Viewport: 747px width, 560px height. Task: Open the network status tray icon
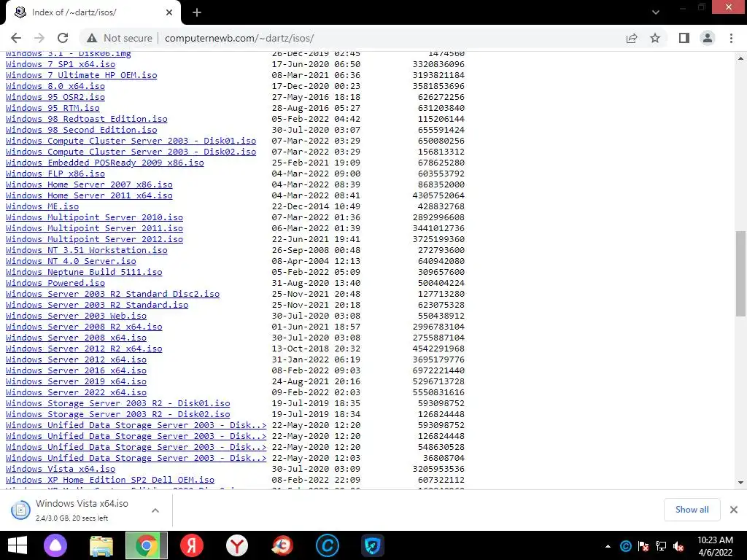coord(661,546)
